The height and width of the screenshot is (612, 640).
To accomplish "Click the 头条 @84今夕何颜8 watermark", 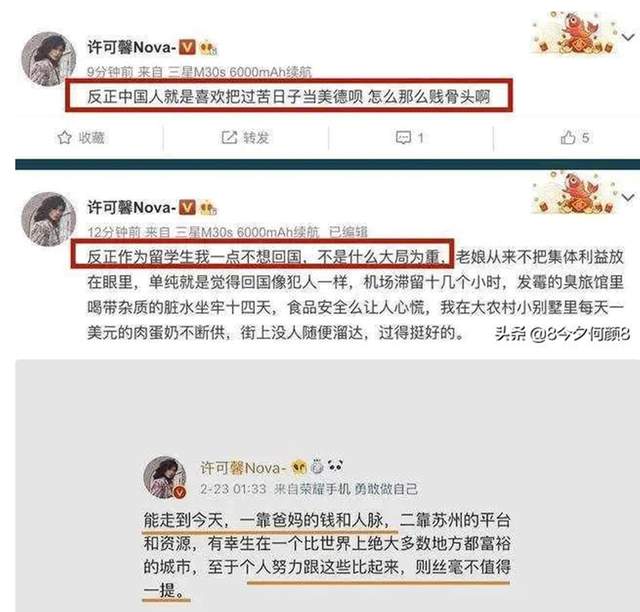I will (563, 334).
